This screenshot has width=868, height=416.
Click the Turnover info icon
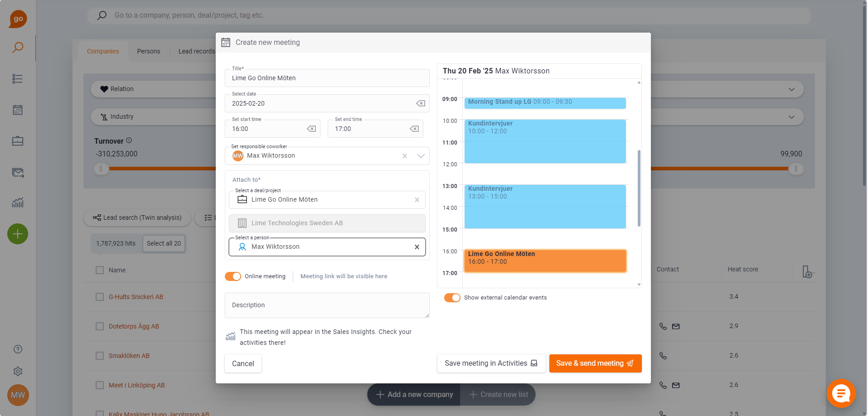coord(129,140)
